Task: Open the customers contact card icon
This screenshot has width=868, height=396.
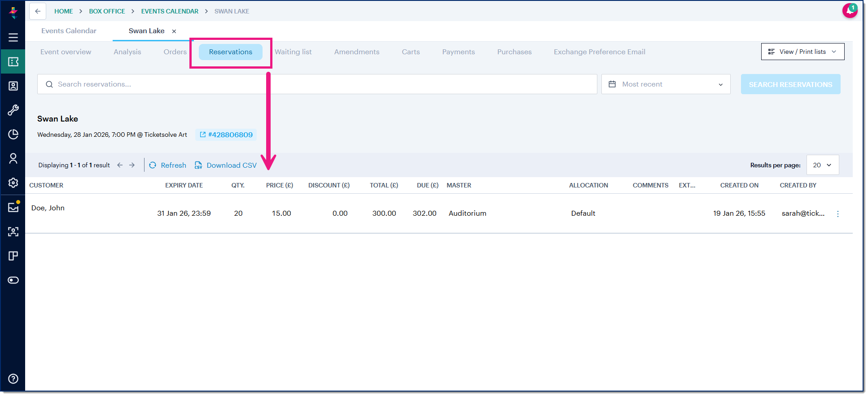Action: [13, 86]
